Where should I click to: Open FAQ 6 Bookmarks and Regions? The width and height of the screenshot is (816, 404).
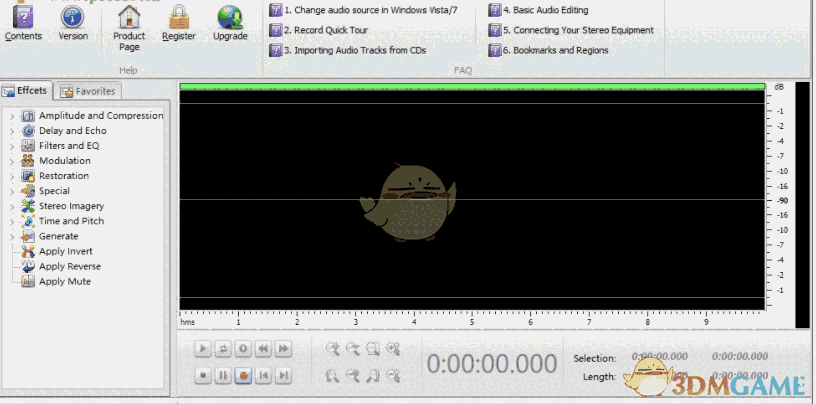pos(549,50)
